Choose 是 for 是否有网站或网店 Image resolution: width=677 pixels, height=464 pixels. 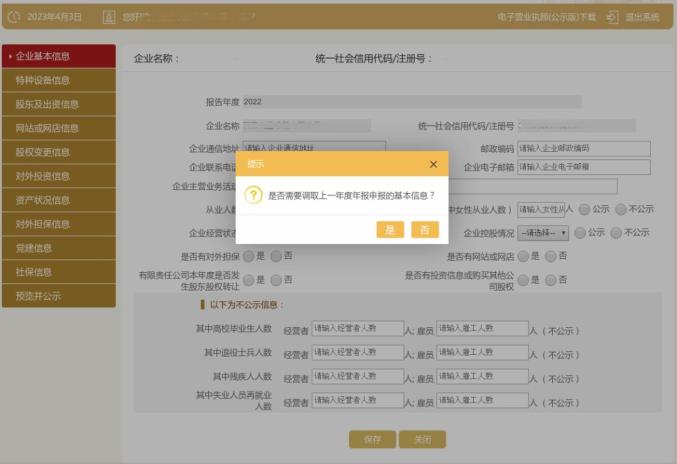click(x=523, y=256)
